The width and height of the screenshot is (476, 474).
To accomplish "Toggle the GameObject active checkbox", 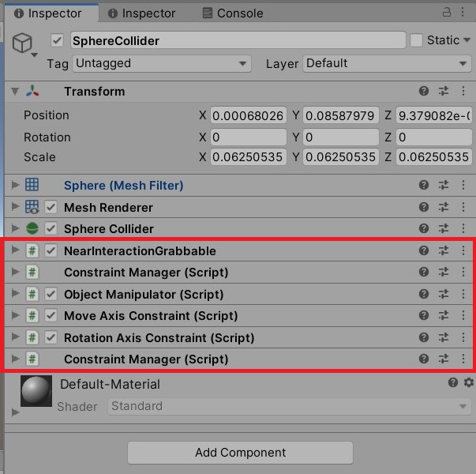I will [57, 40].
